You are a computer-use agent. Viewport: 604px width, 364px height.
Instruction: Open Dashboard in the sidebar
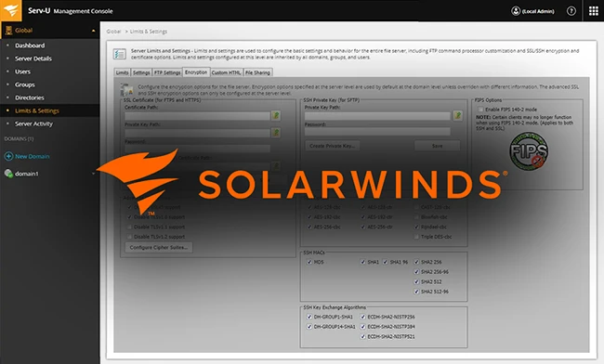tap(30, 45)
